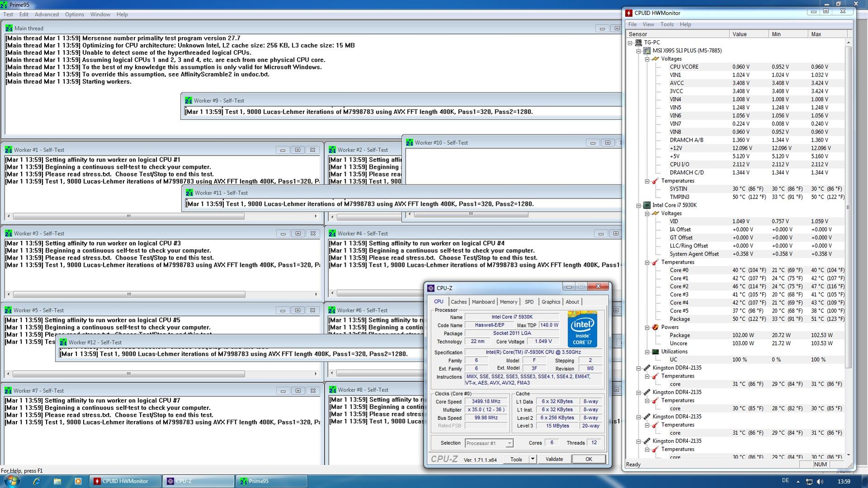Collapse the Intel Core i7 5930K node
Screen dimensions: 868x488
coord(639,205)
